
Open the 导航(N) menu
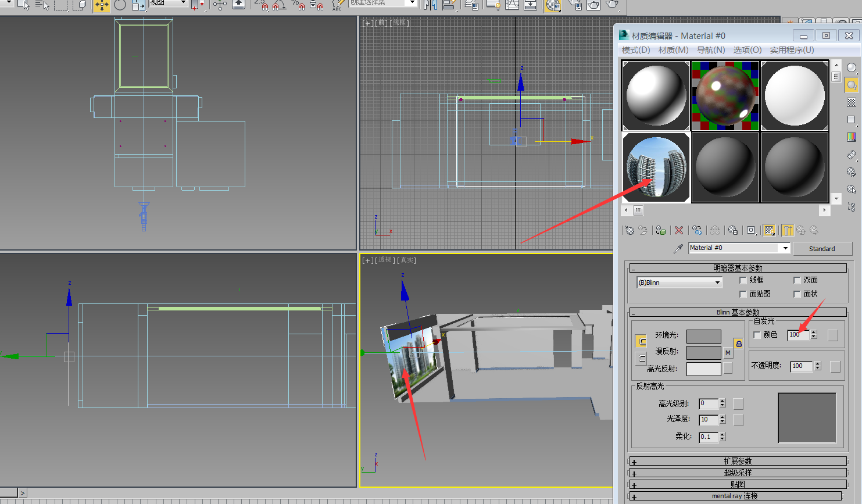tap(710, 50)
